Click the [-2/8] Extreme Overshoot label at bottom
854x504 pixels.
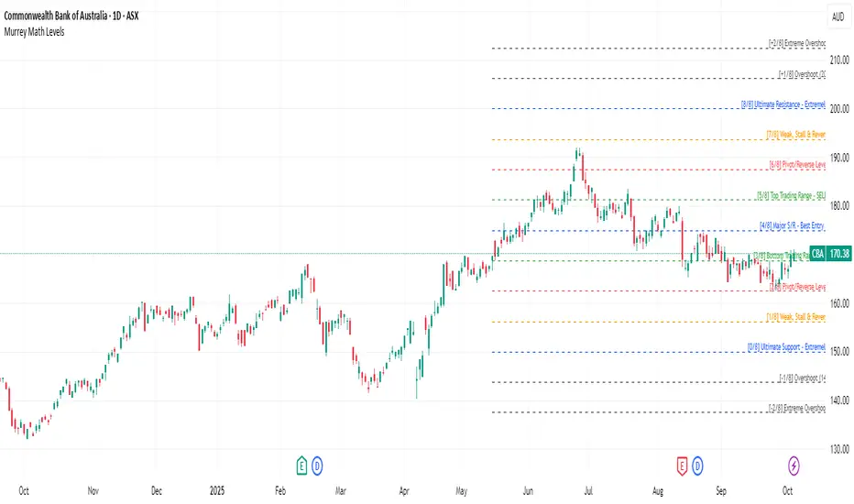click(x=796, y=409)
